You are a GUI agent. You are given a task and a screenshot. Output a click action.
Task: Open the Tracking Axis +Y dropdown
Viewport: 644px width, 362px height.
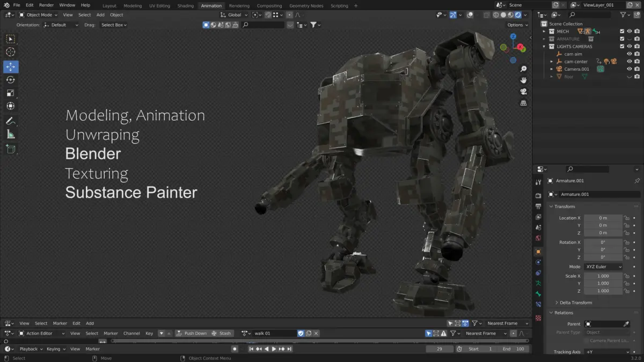tap(608, 352)
